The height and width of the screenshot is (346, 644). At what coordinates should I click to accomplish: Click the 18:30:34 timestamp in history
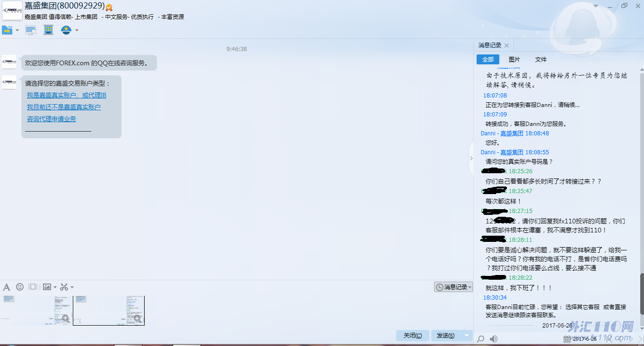coord(495,298)
